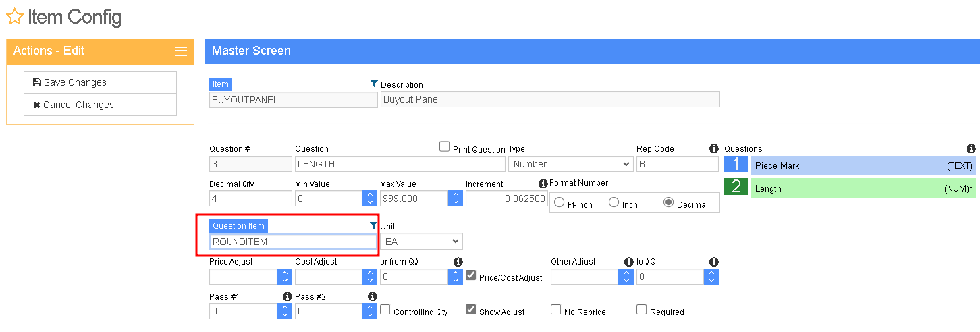Click the Question # field
The image size is (980, 332).
(x=250, y=164)
